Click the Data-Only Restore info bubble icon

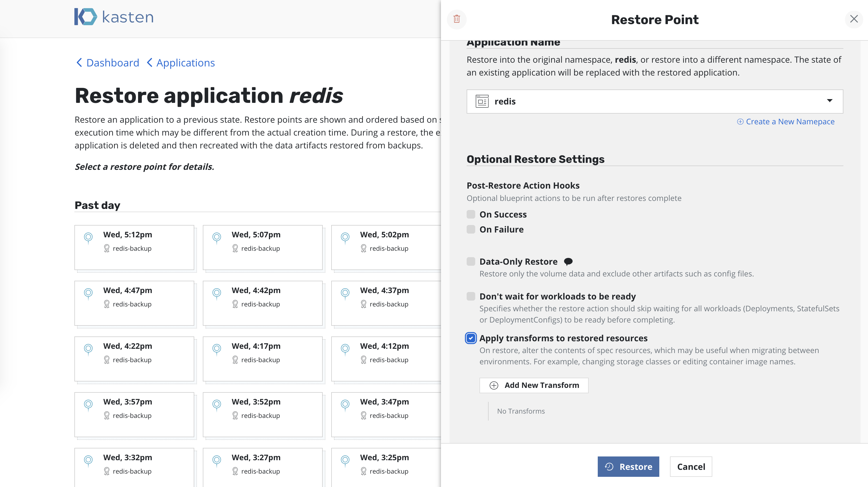[568, 261]
